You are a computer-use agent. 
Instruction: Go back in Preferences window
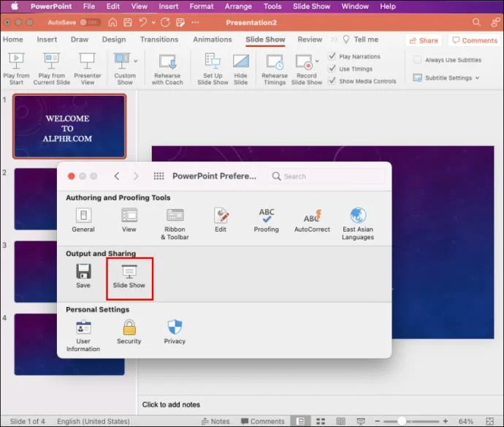click(117, 176)
